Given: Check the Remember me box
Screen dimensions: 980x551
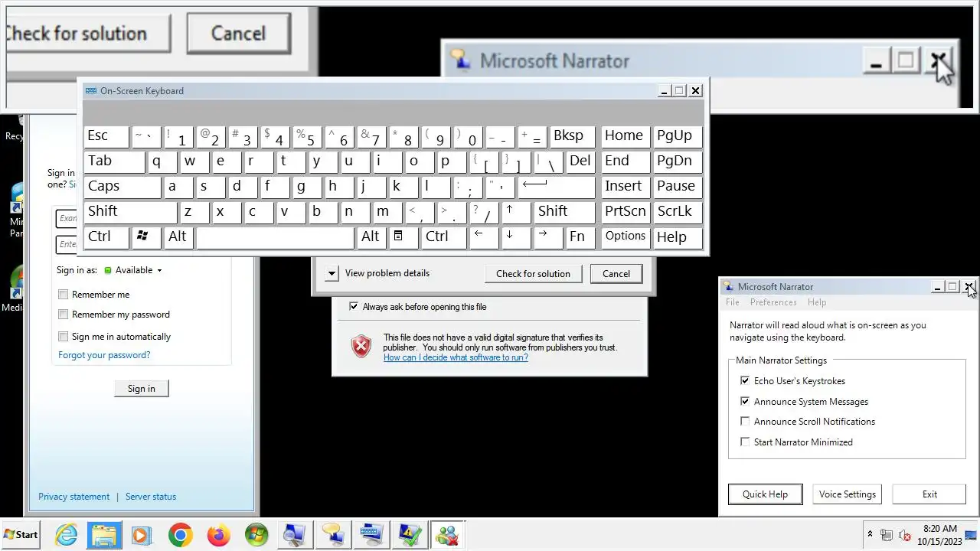Looking at the screenshot, I should [64, 295].
